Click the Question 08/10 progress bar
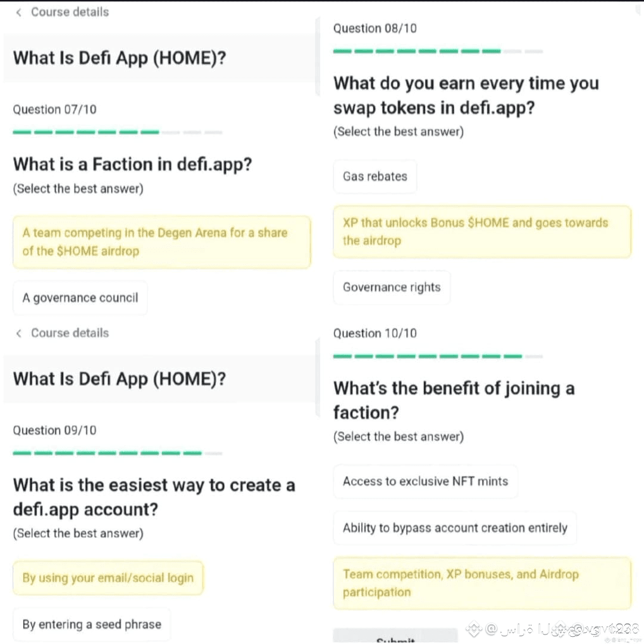This screenshot has width=644, height=644. coord(438,51)
